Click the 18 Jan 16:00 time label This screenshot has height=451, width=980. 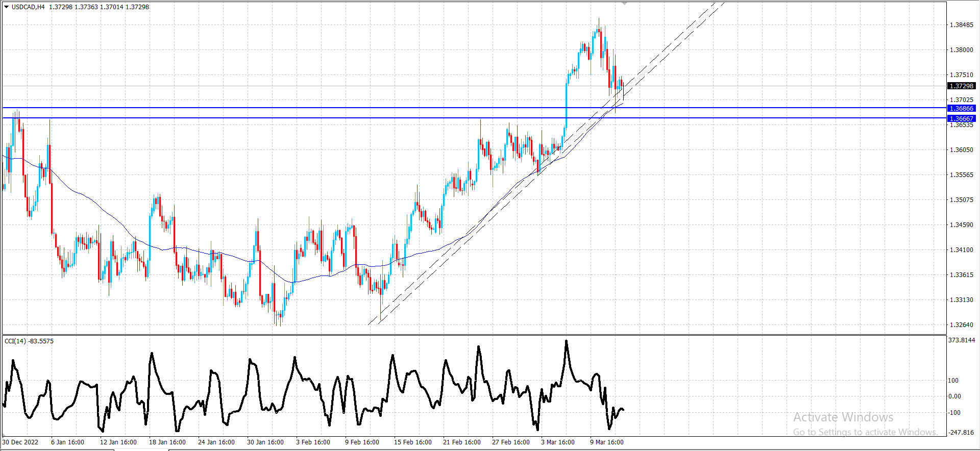point(167,442)
